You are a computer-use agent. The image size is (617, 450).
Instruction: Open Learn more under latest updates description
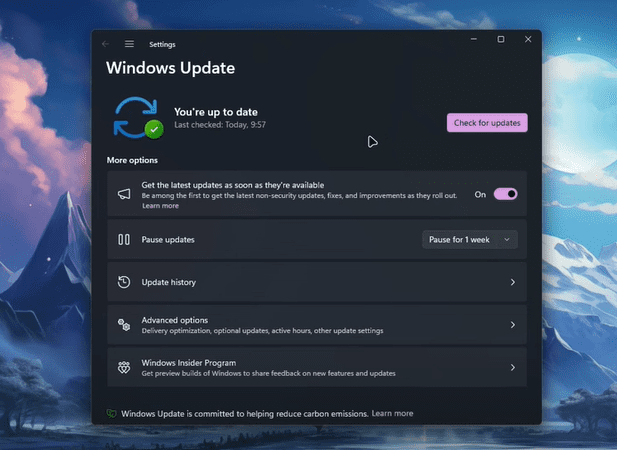(160, 206)
